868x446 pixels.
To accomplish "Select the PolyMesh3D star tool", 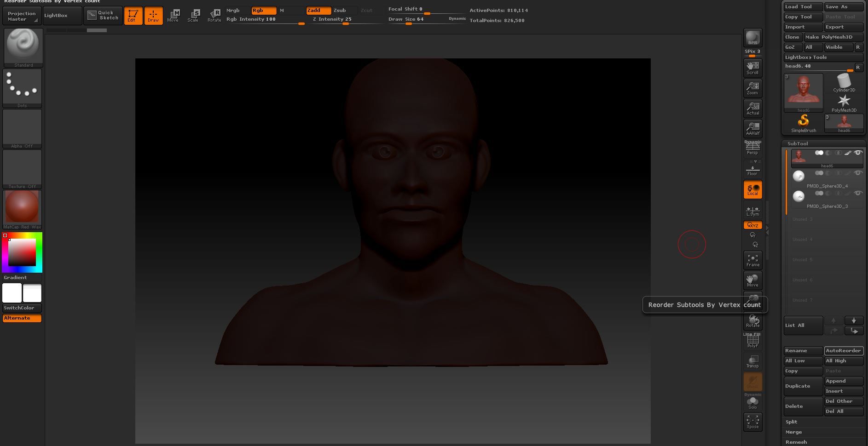I will (844, 103).
